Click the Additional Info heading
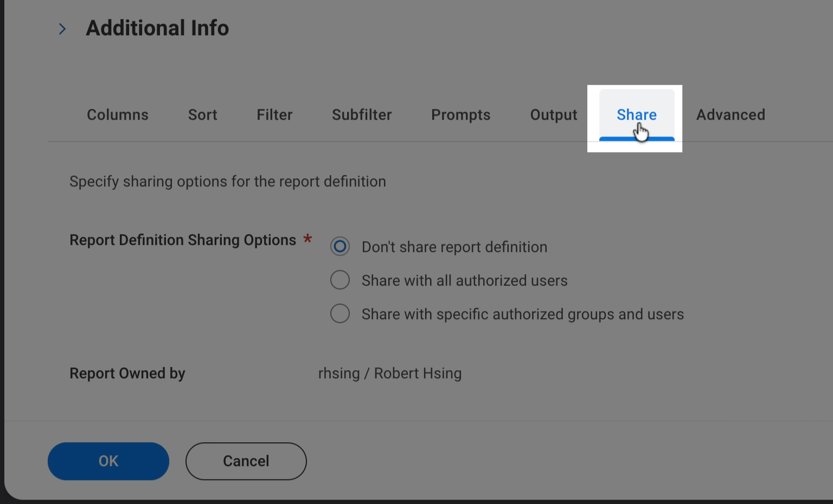The height and width of the screenshot is (504, 833). pos(157,28)
